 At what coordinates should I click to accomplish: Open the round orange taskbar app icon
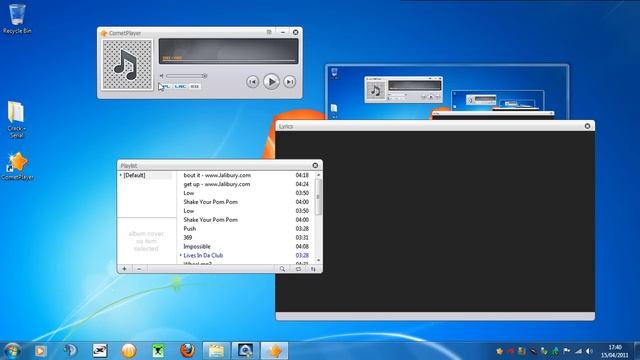coord(129,351)
